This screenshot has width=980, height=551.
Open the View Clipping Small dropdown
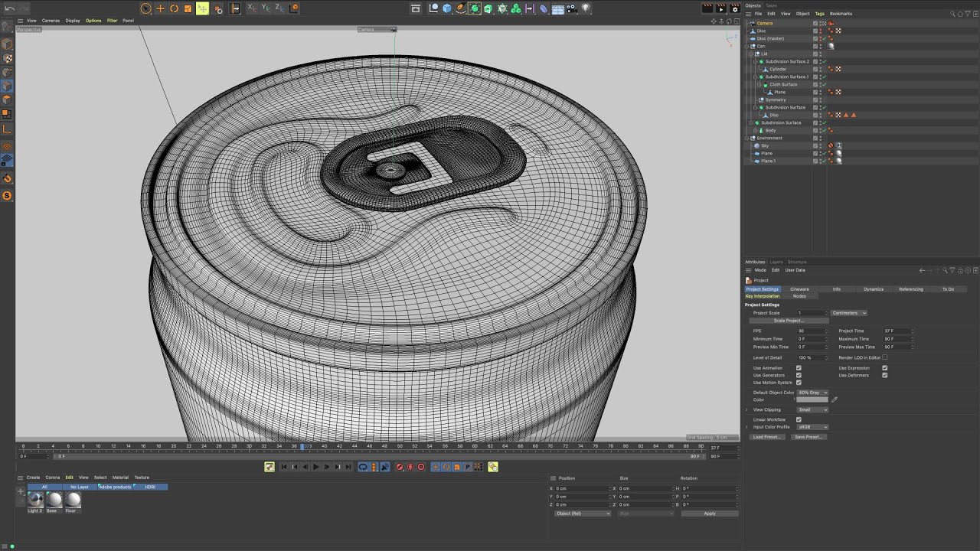pyautogui.click(x=812, y=410)
